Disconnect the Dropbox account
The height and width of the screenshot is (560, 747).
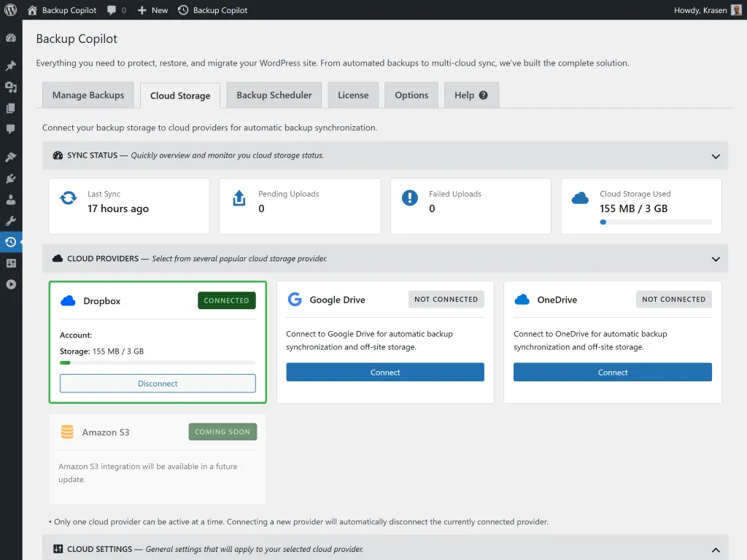(158, 383)
